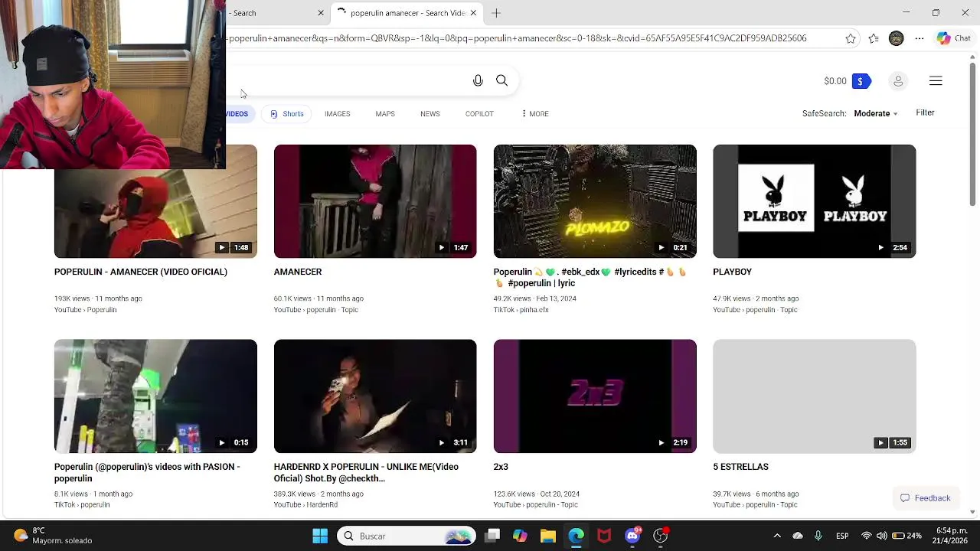Play the 2x3 video thumbnail

595,396
